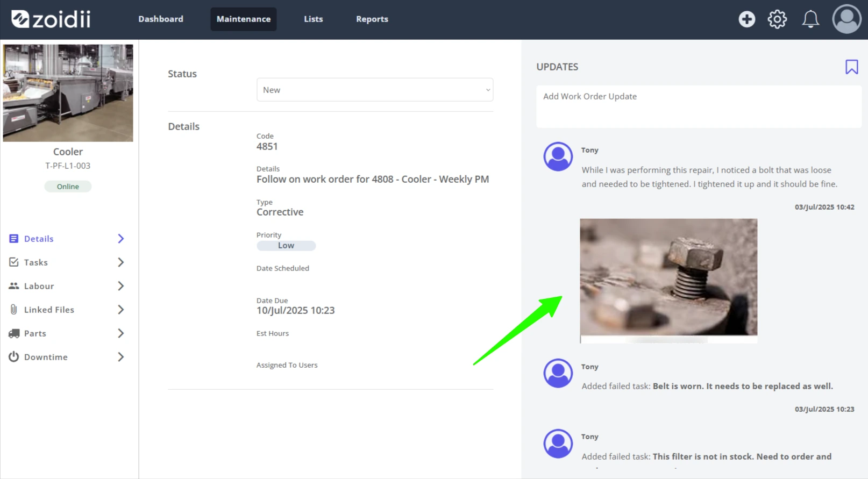Image resolution: width=868 pixels, height=479 pixels.
Task: Click the Tasks checkbox icon
Action: point(14,262)
